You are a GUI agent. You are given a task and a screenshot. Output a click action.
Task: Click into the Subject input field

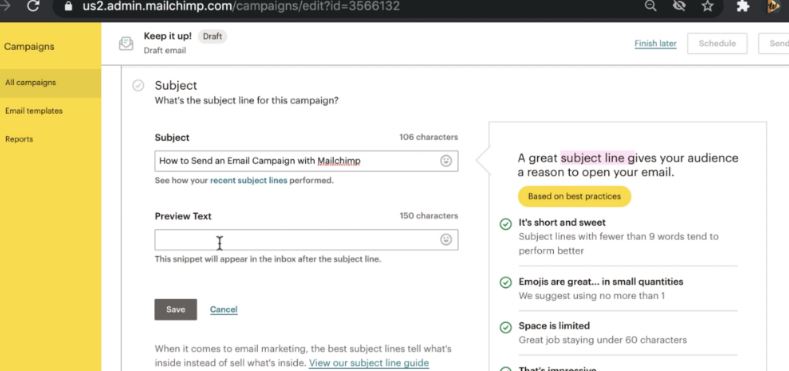pyautogui.click(x=306, y=161)
